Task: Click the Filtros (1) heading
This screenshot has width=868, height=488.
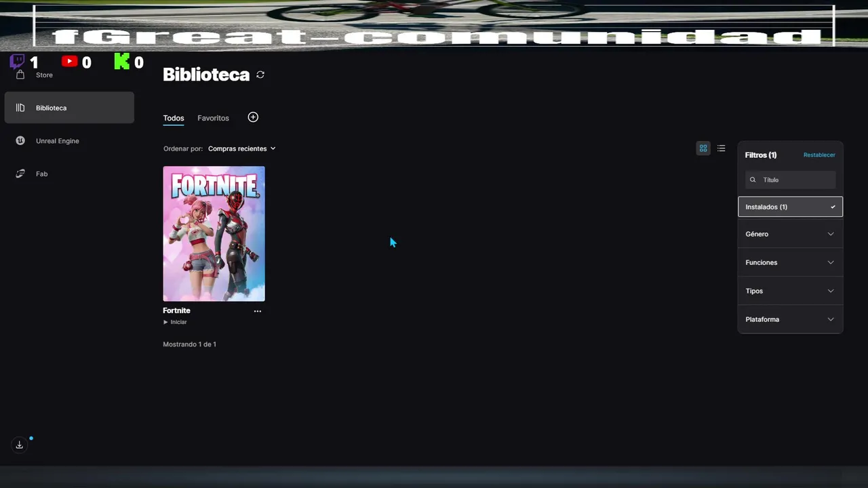Action: click(761, 155)
